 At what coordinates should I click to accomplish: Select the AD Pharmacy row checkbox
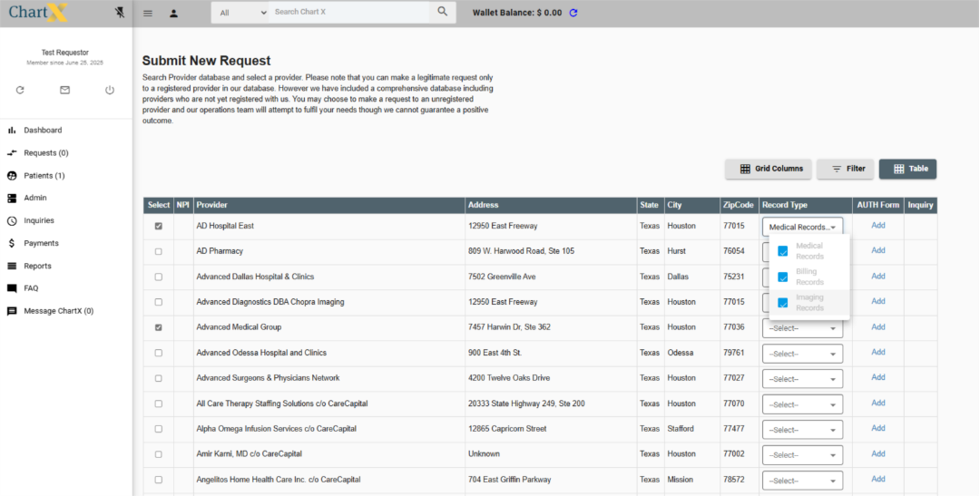pyautogui.click(x=159, y=251)
